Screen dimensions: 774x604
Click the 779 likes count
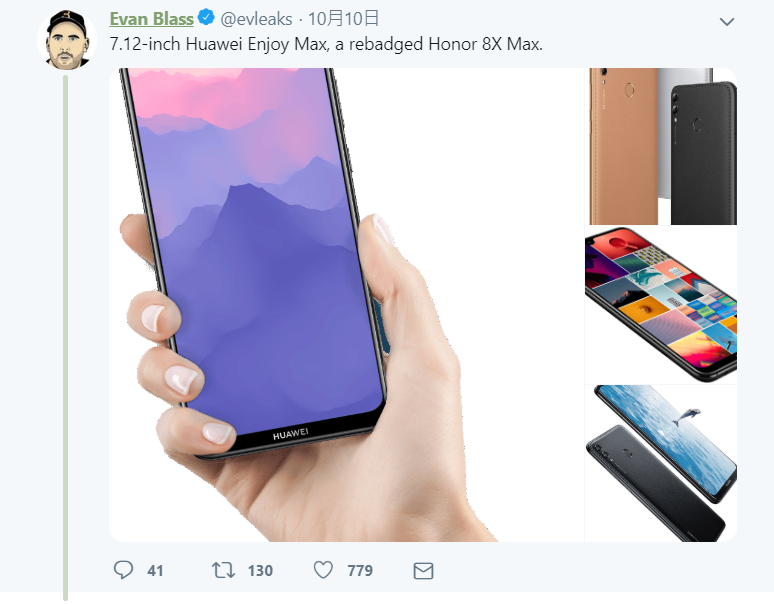360,570
